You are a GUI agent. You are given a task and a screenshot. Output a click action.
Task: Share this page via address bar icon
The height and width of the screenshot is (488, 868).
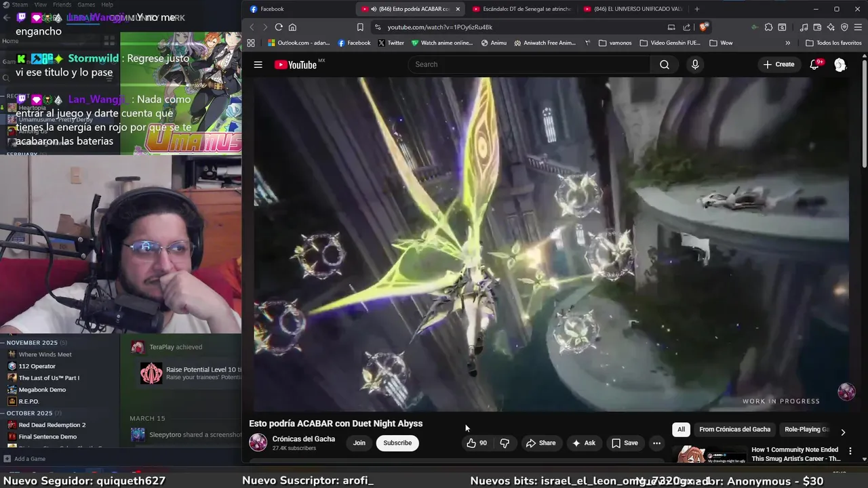point(686,27)
